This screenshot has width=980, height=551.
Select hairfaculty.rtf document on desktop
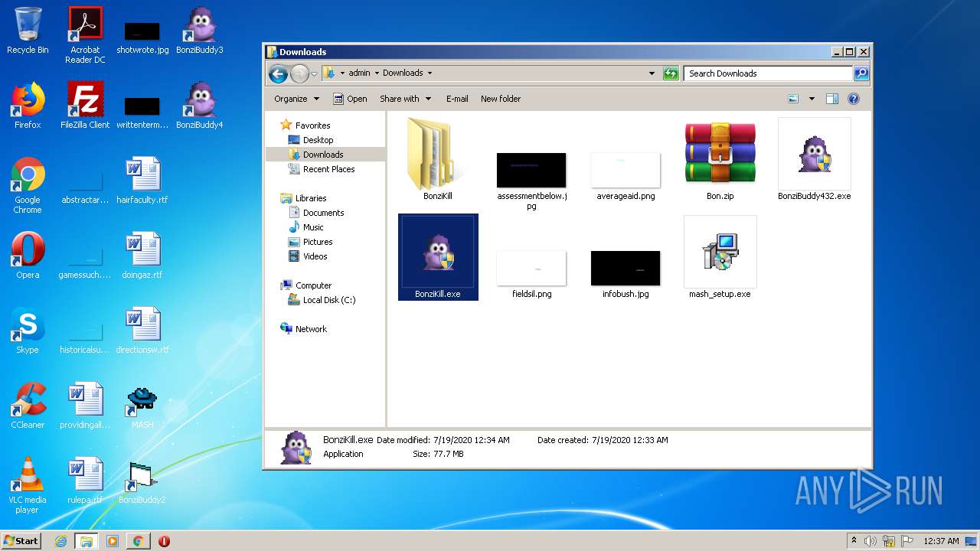point(142,181)
